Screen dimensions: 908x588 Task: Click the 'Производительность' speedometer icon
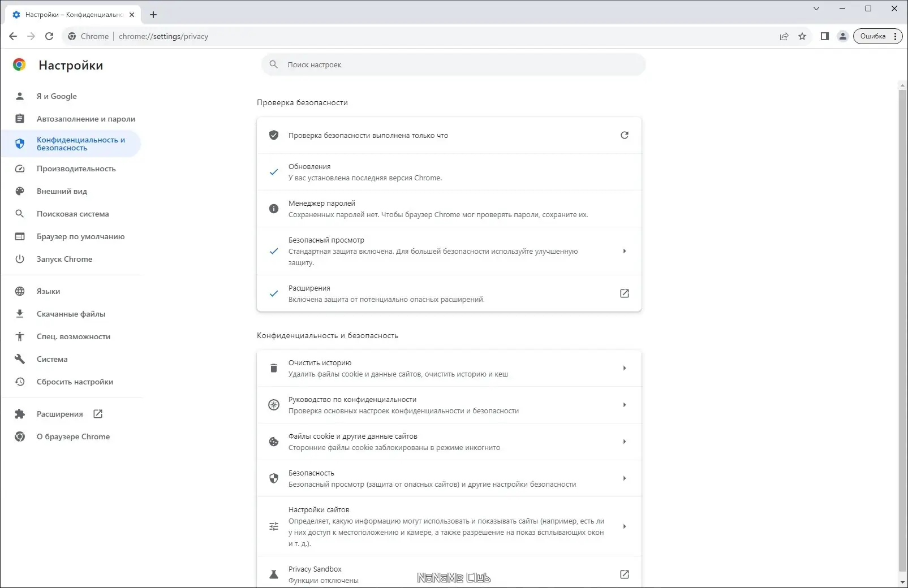20,168
